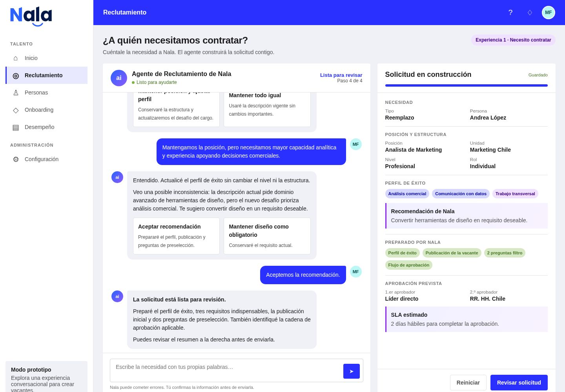Click the 'SLA estimado' card
The image size is (565, 392).
[x=467, y=319]
